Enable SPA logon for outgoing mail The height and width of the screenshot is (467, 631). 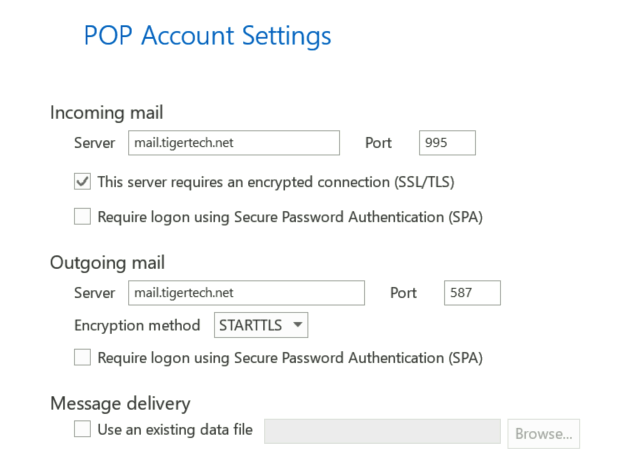point(82,357)
